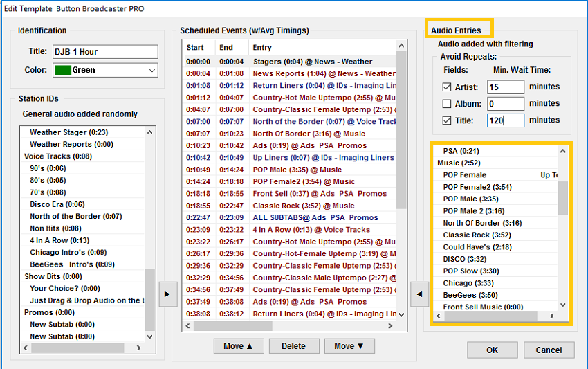
Task: Enable the Album avoid repeats checkbox
Action: tap(447, 104)
